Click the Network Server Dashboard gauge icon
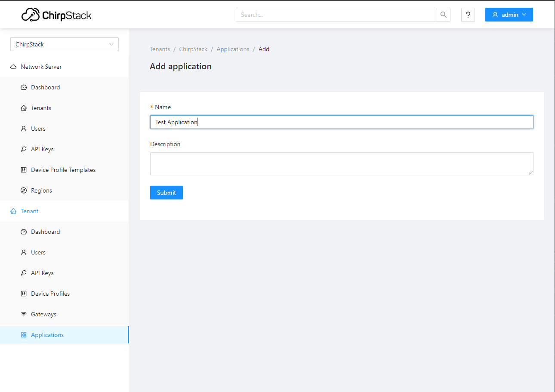 coord(24,87)
